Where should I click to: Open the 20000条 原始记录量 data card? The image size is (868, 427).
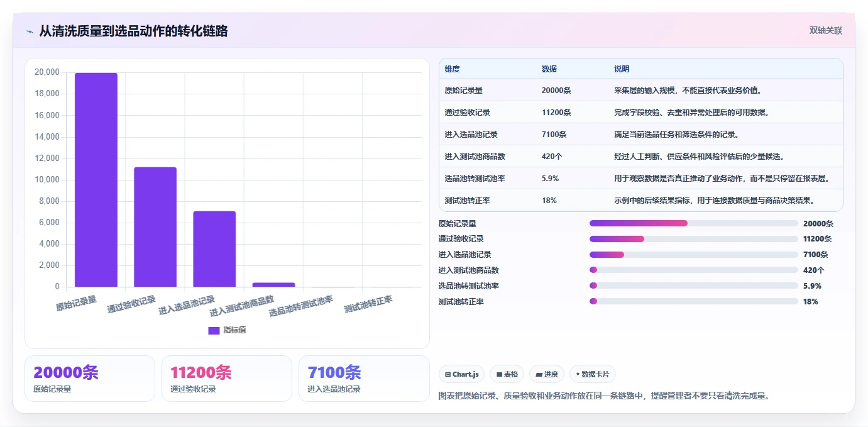90,379
